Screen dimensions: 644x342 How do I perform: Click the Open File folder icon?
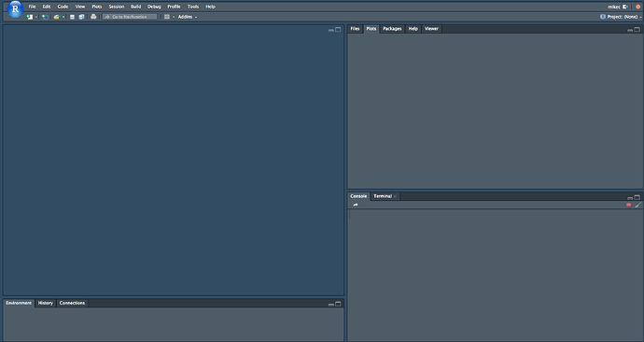pyautogui.click(x=57, y=17)
